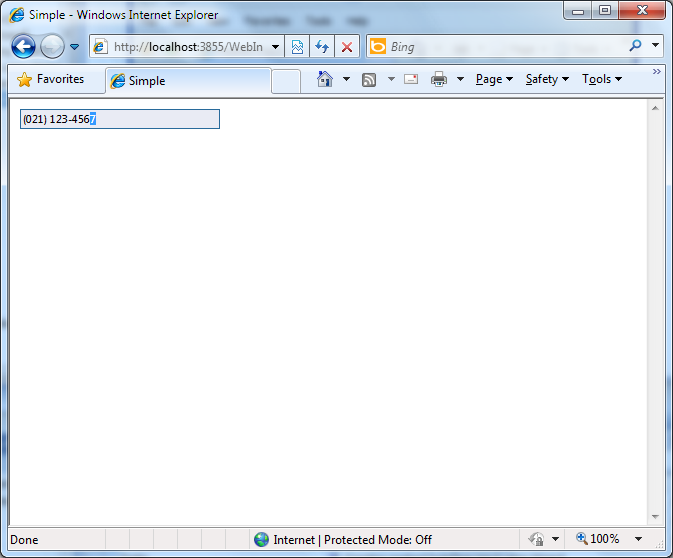673x558 pixels.
Task: Click the Compatibility View icon
Action: pos(297,47)
